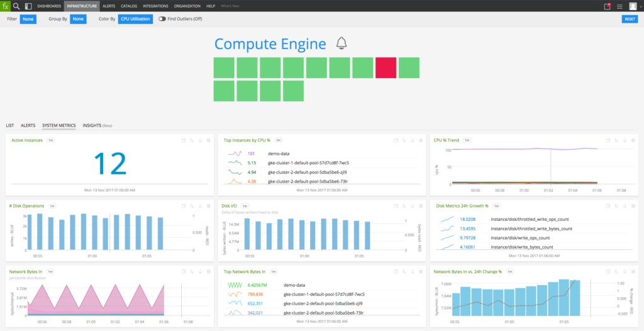
Task: Open CATALOG in the top navigation
Action: (129, 6)
